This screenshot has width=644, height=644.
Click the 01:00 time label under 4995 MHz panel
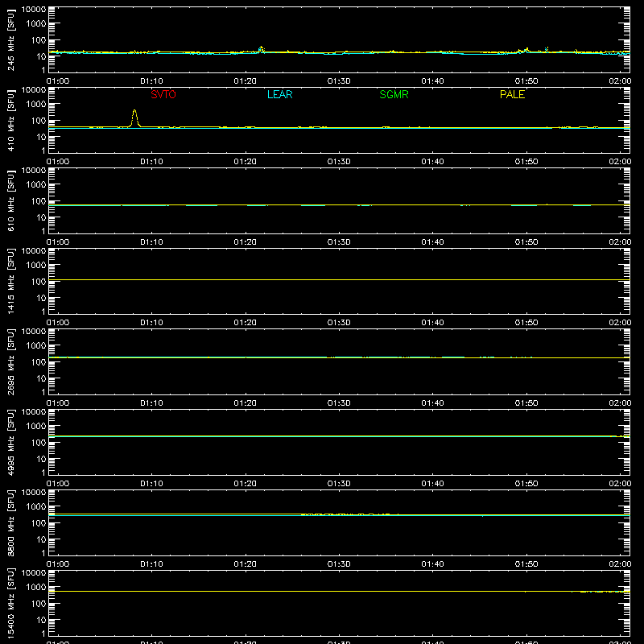point(58,484)
